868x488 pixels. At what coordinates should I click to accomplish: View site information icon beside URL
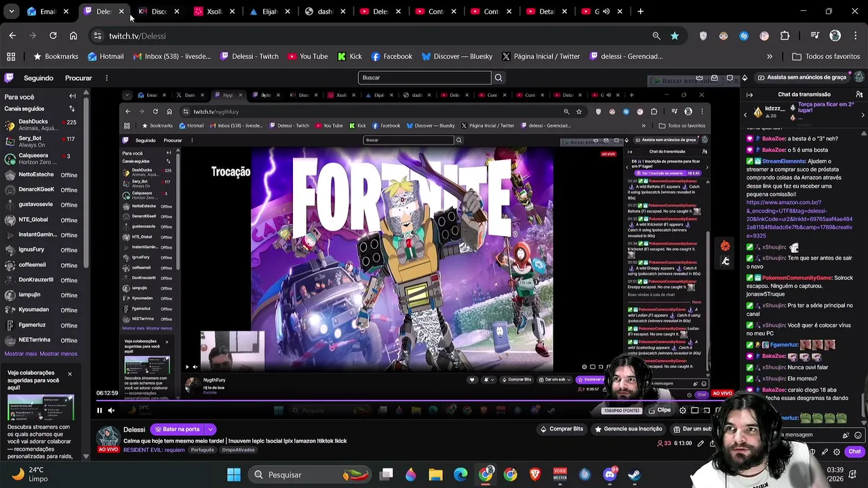point(97,36)
